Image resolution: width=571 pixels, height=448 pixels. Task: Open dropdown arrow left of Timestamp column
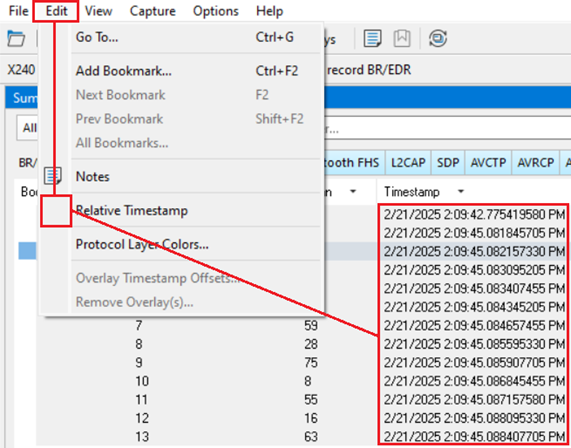tap(353, 192)
